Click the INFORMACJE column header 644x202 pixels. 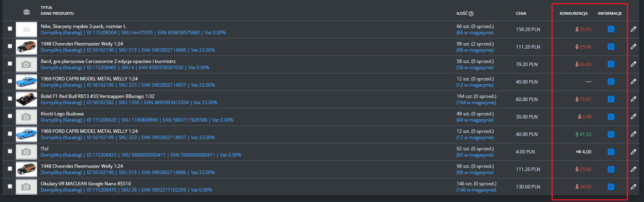pyautogui.click(x=609, y=14)
